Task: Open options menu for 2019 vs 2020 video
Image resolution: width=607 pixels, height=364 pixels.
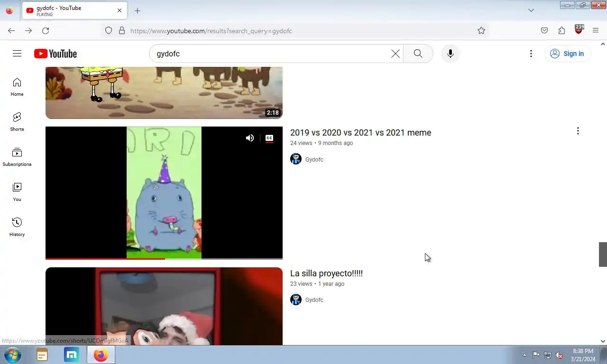Action: point(578,131)
